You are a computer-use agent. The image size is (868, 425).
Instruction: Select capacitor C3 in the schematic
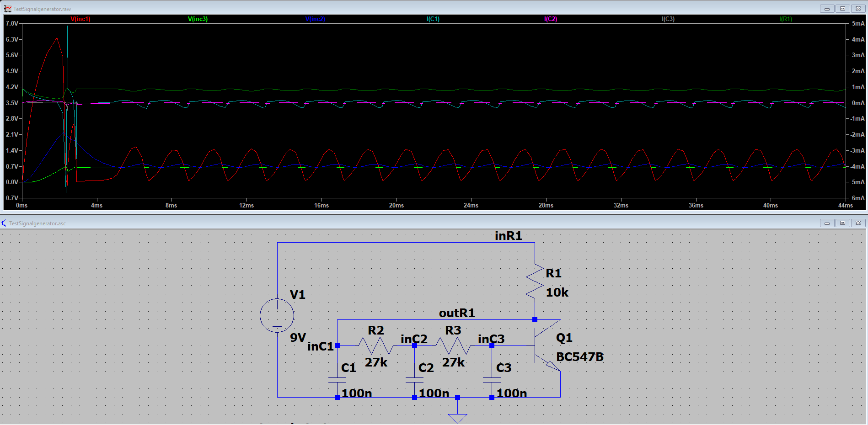point(491,379)
